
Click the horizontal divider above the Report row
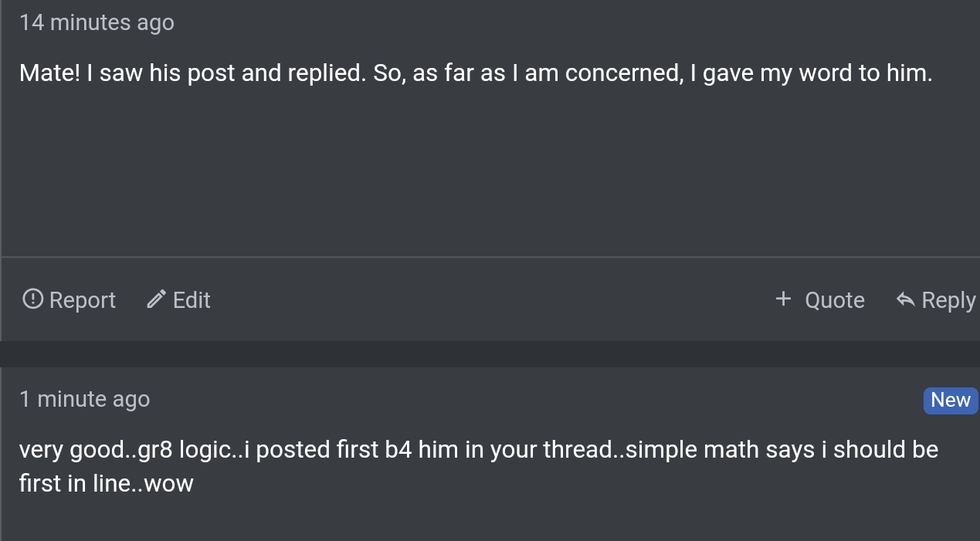[490, 256]
